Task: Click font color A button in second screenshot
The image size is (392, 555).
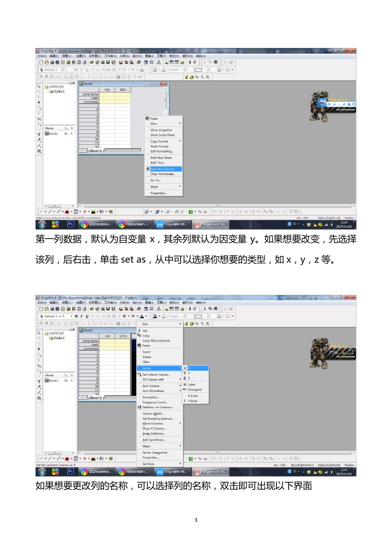Action: 142,316
